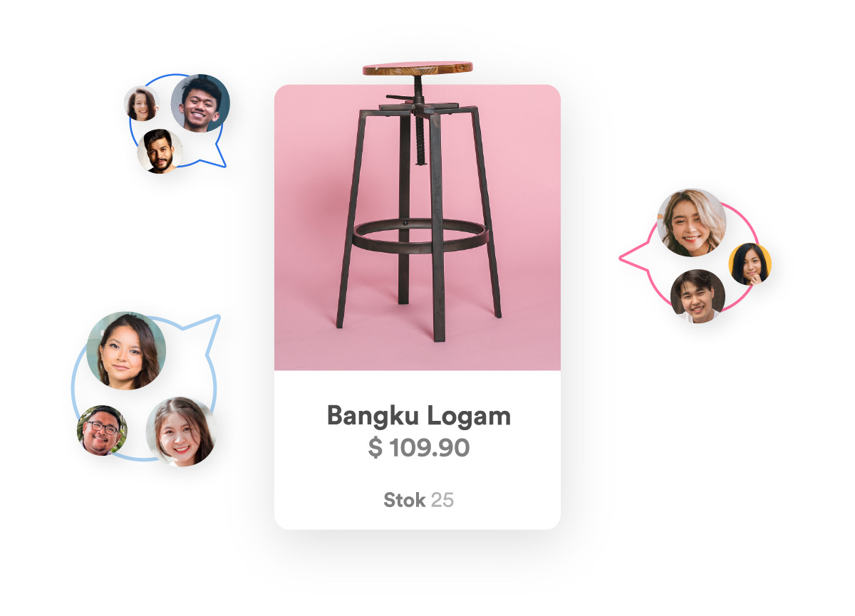The image size is (855, 616).
Task: Click the avatar with yellow background
Action: pos(750,264)
